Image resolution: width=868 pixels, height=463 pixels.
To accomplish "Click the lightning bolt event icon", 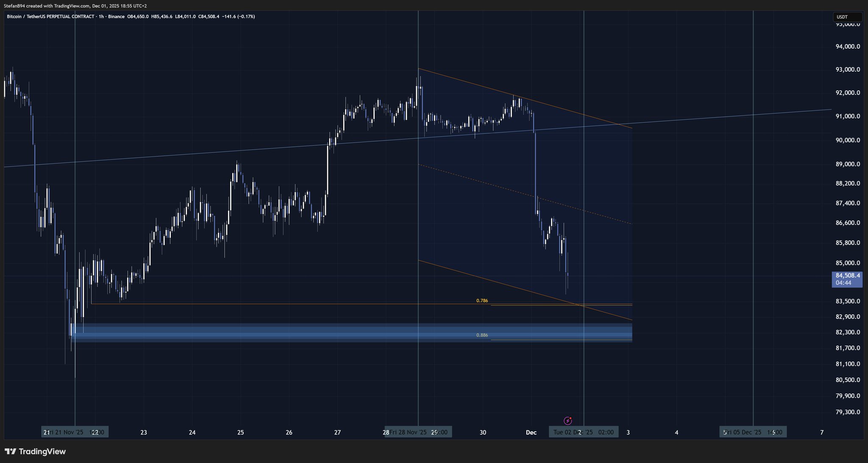I will 568,421.
